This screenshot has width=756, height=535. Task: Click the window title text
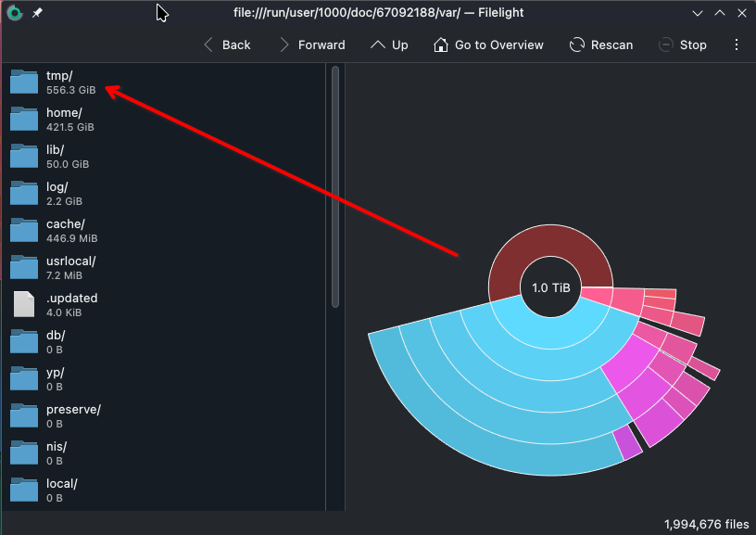pyautogui.click(x=379, y=13)
